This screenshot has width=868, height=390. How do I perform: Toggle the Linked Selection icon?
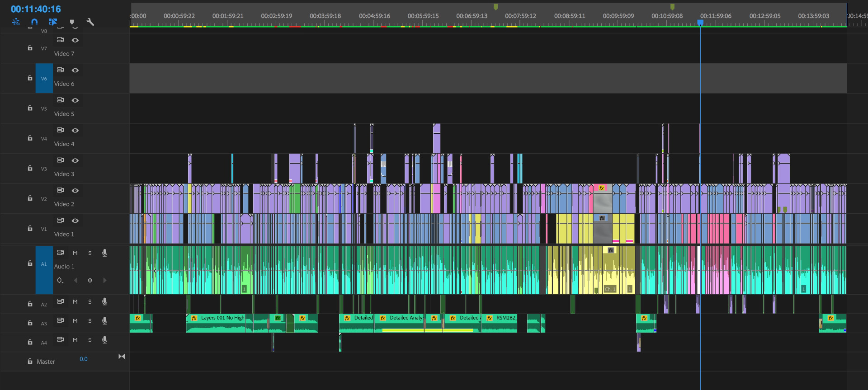coord(53,22)
